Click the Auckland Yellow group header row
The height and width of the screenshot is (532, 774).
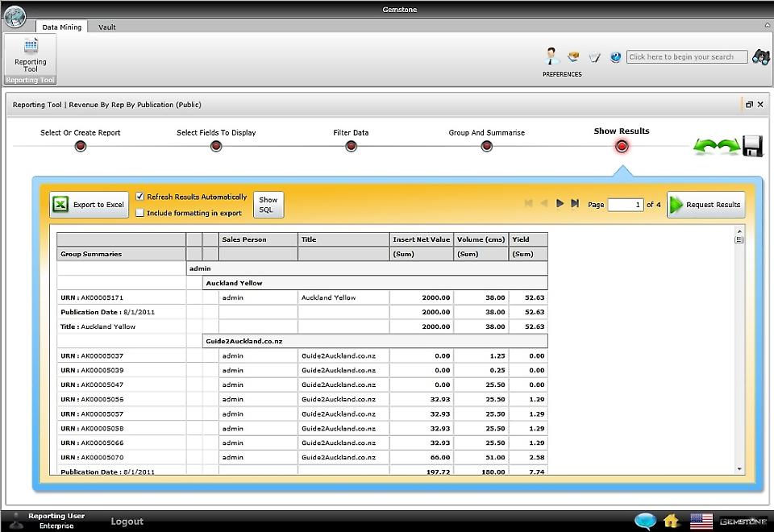click(375, 283)
